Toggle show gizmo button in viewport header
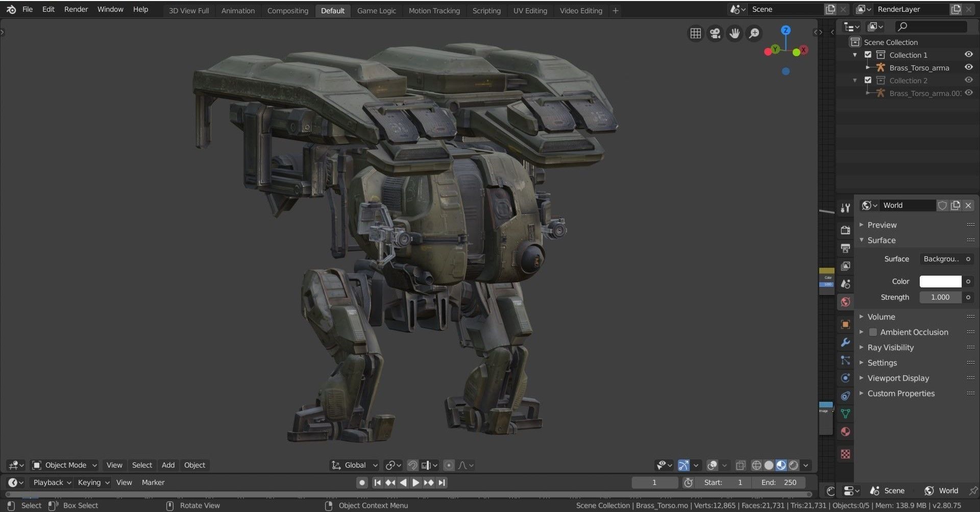The height and width of the screenshot is (512, 980). pos(683,465)
